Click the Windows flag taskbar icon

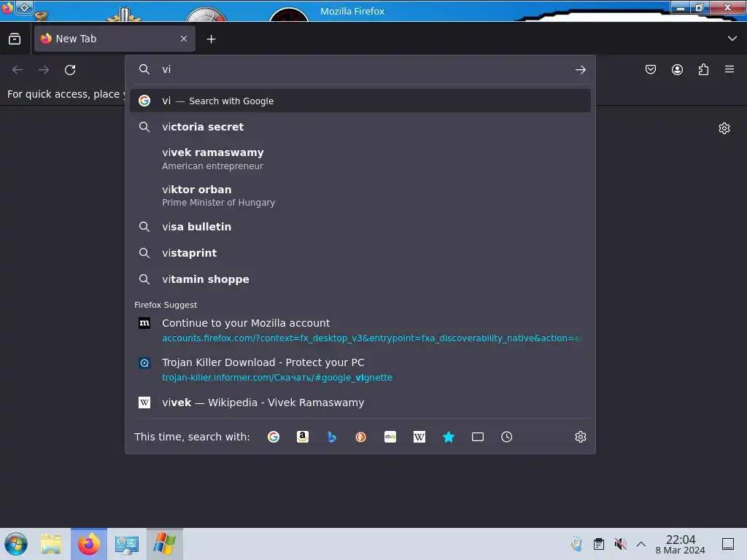[164, 544]
